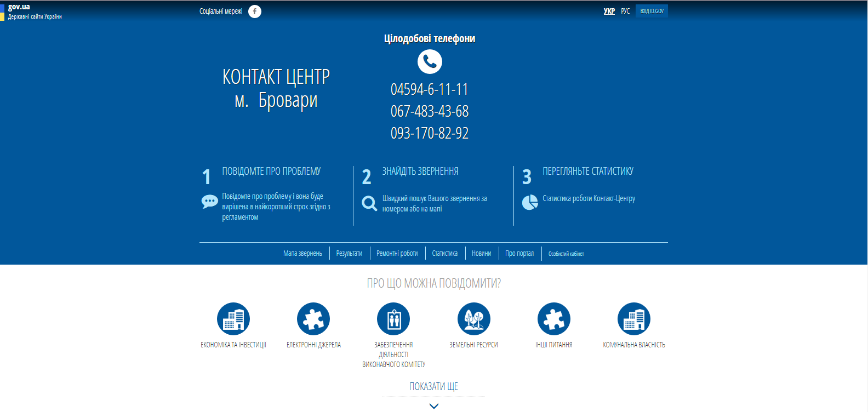Open the Повідомте про проблему link
Image resolution: width=868 pixels, height=412 pixels.
coord(271,171)
